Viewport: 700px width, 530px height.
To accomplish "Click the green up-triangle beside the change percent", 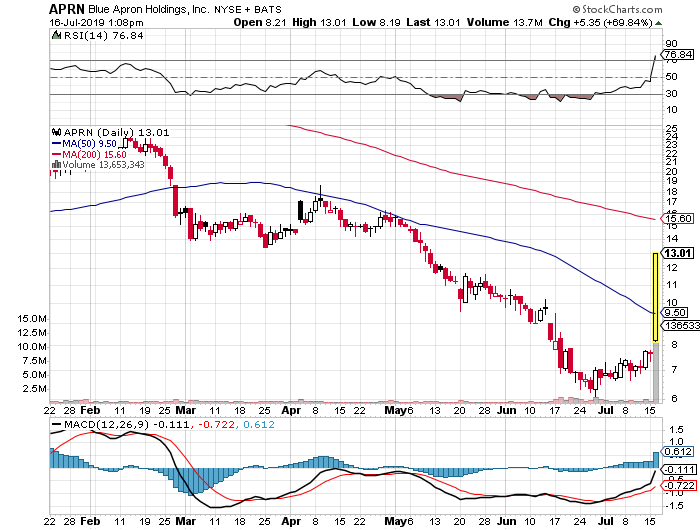I will tap(658, 23).
